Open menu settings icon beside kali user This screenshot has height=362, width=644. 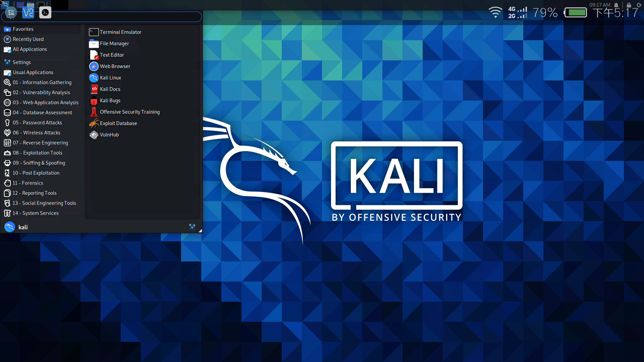tap(192, 227)
